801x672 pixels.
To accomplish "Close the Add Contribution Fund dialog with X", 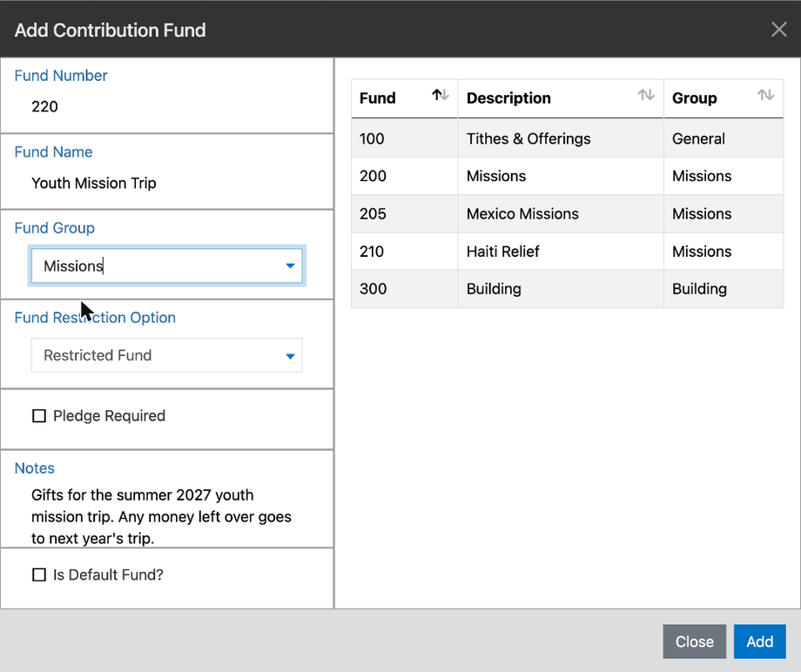I will tap(778, 30).
